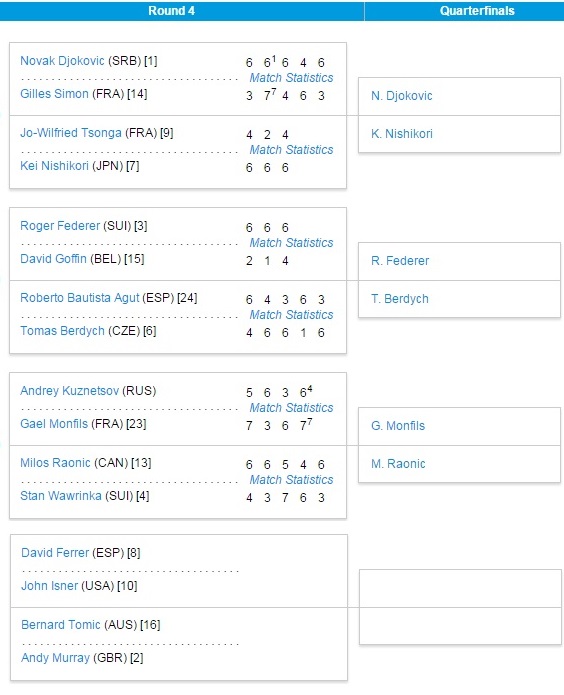View Match Statistics for Bautista Agut vs Berdych
Image resolution: width=564 pixels, height=695 pixels.
[x=291, y=315]
